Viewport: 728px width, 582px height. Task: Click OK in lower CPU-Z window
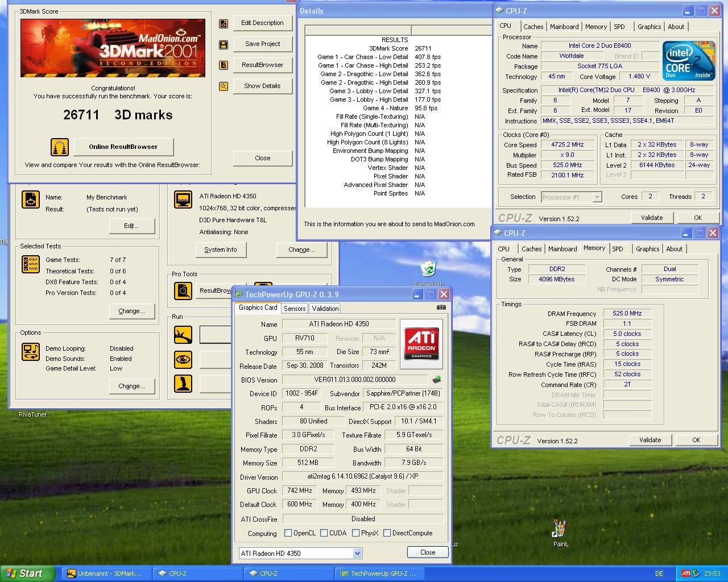696,440
